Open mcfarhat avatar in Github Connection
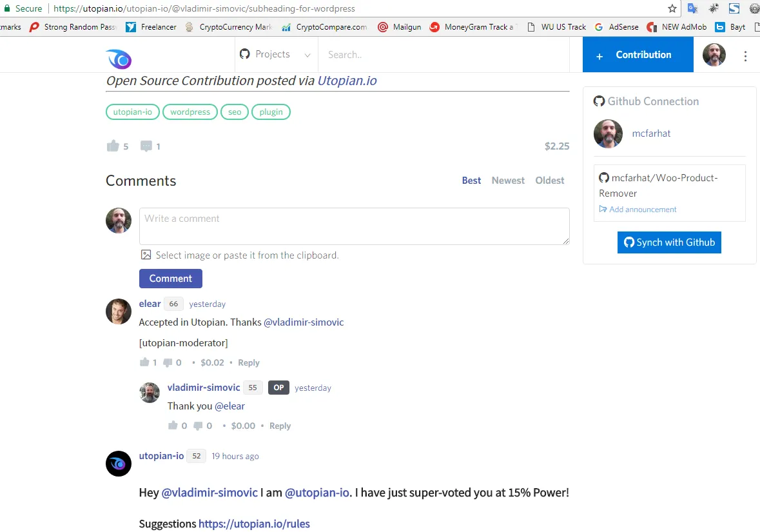This screenshot has height=532, width=760. (608, 133)
